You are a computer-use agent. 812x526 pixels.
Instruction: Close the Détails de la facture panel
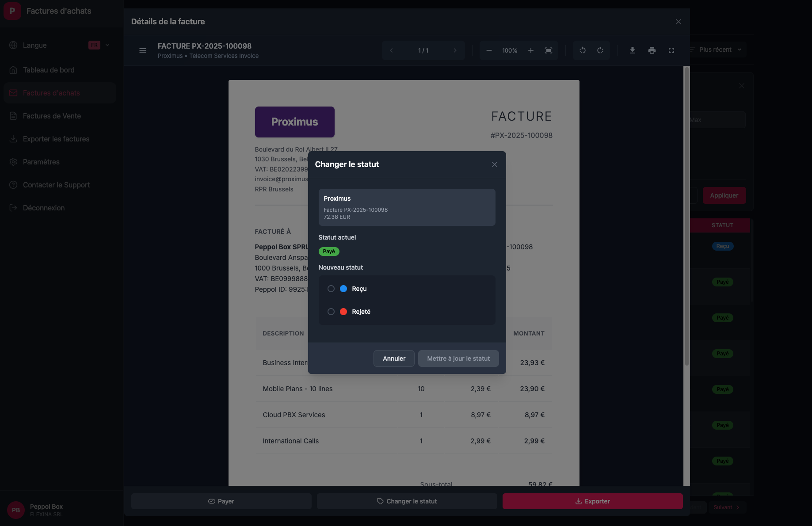679,22
